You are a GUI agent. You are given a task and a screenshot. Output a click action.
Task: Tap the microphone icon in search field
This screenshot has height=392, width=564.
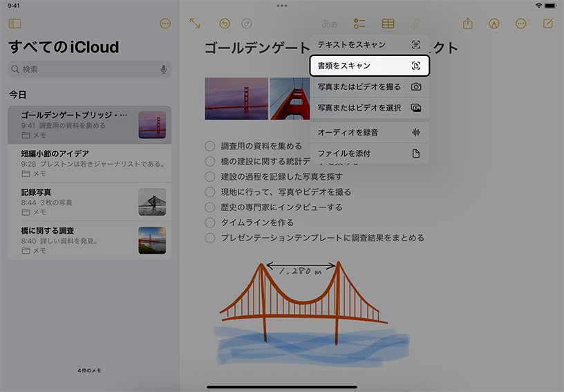click(x=164, y=69)
